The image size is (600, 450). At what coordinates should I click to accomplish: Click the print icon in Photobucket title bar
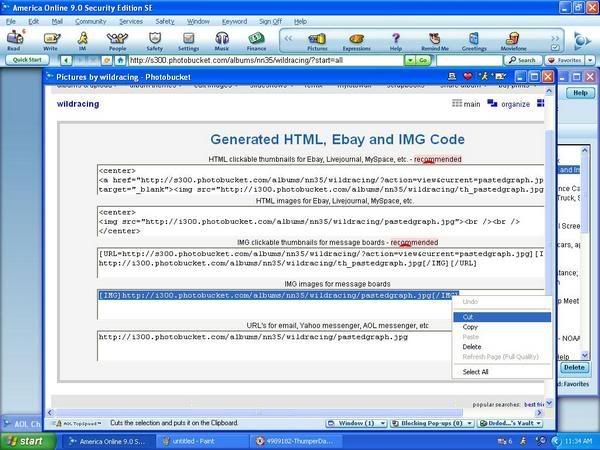point(452,77)
